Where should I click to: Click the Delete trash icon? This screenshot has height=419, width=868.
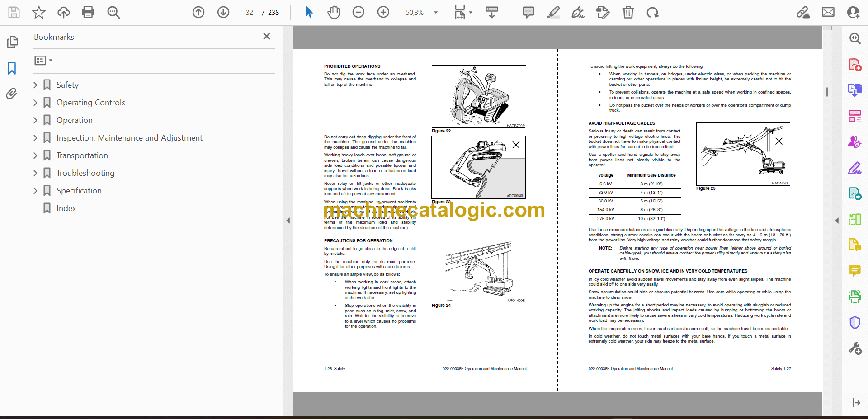628,12
